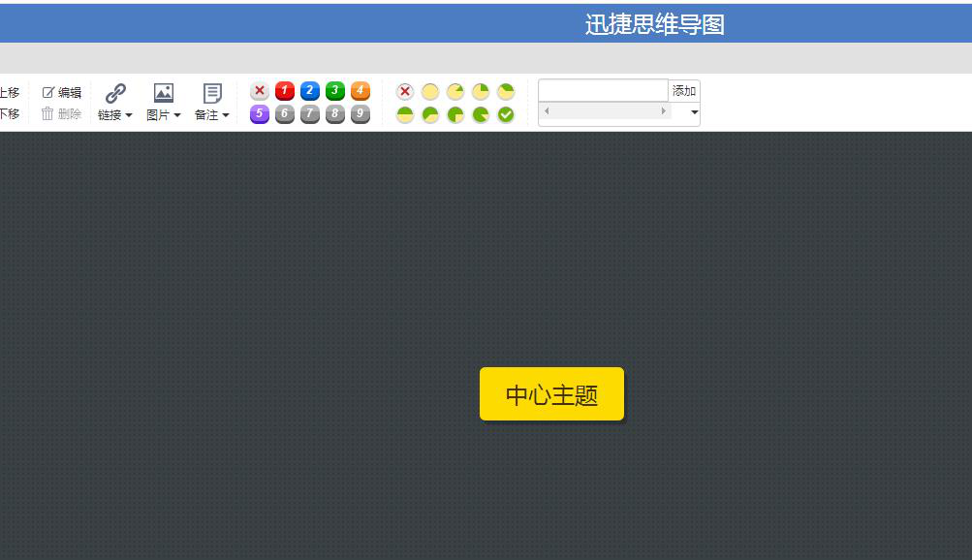Set priority 6 gray icon
The width and height of the screenshot is (972, 560).
285,114
